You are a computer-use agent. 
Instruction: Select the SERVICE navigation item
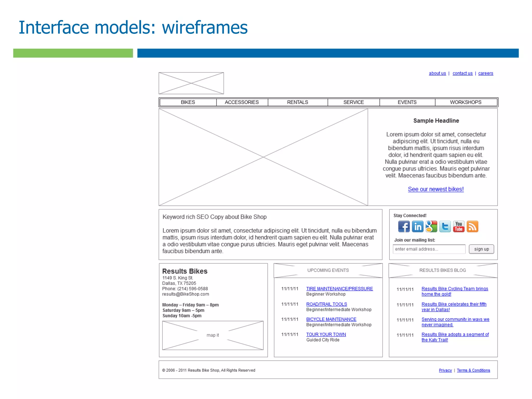click(x=354, y=102)
